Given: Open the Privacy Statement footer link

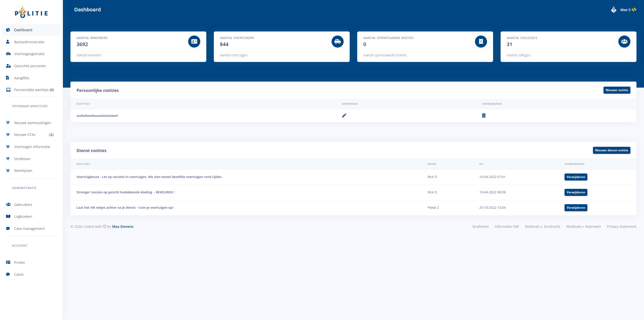Looking at the screenshot, I should click(x=621, y=227).
